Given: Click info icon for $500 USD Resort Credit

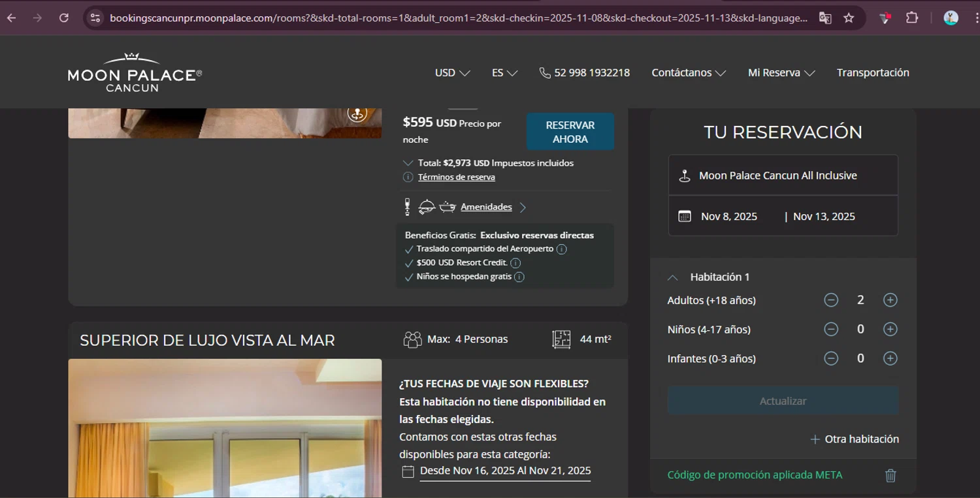Looking at the screenshot, I should [515, 263].
